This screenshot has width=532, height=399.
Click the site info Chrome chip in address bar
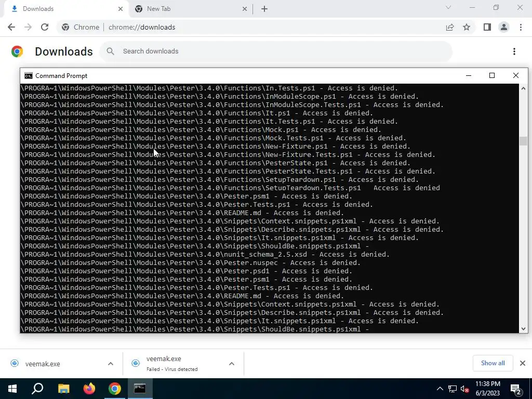point(81,27)
